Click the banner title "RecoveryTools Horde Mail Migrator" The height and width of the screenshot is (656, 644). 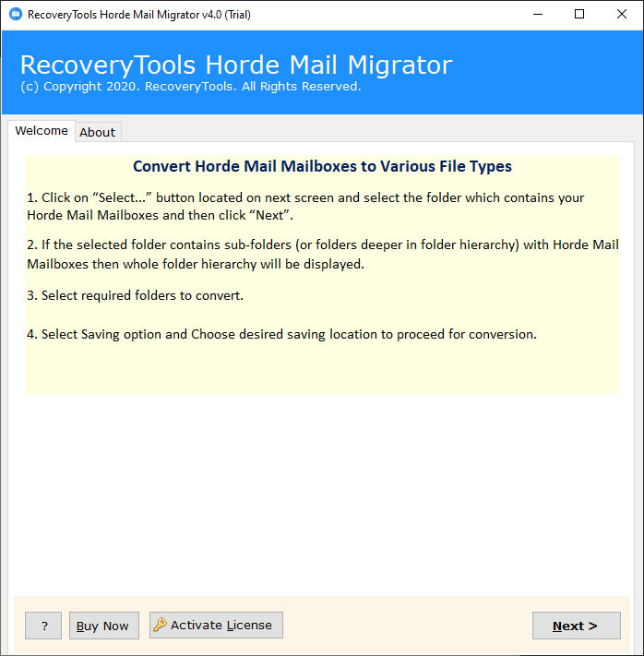(x=236, y=66)
